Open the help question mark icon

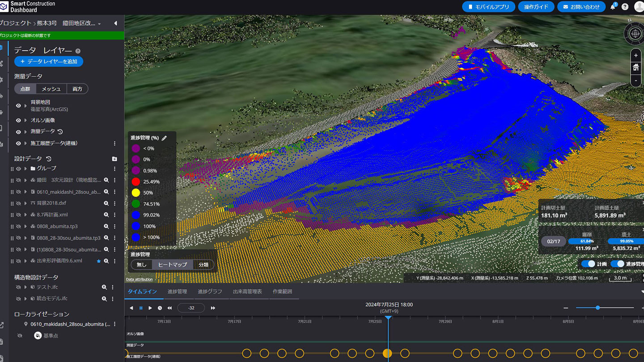pyautogui.click(x=625, y=7)
